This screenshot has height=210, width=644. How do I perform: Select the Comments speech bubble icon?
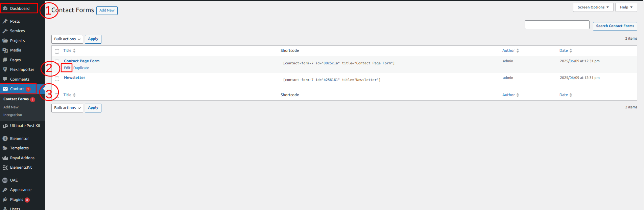pos(5,79)
